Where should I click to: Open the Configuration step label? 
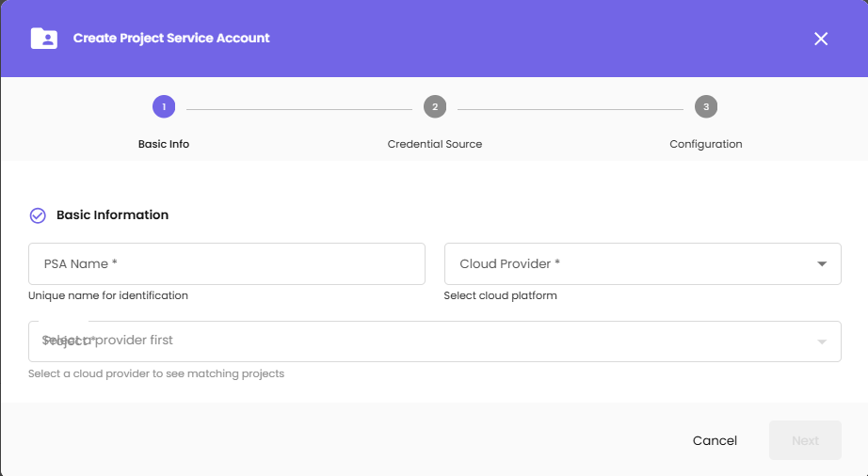pyautogui.click(x=706, y=144)
